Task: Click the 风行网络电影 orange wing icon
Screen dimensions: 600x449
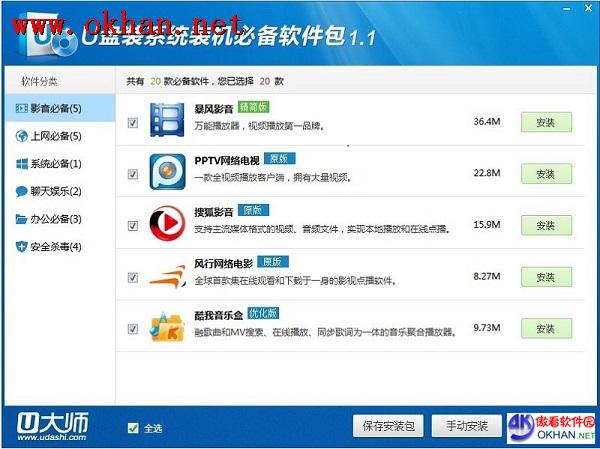Action: 168,276
